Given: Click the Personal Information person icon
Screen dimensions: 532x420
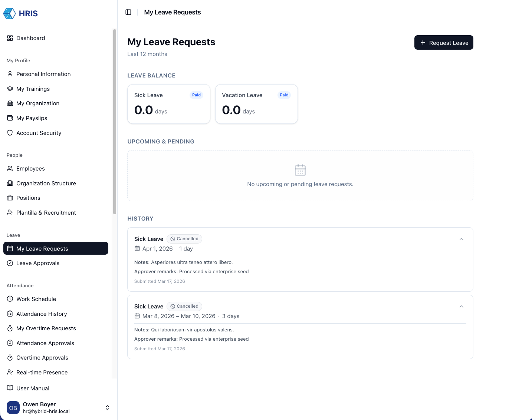Looking at the screenshot, I should coord(10,74).
